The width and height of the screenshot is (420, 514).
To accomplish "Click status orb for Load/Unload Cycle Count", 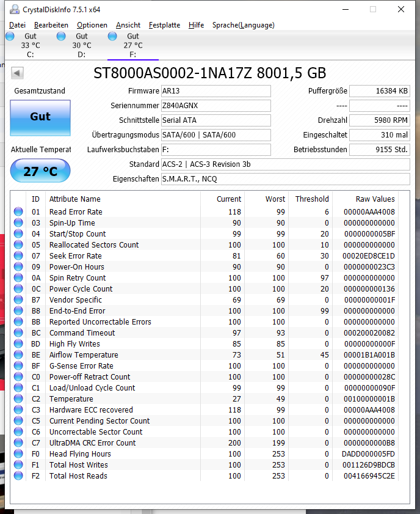I will (x=18, y=388).
